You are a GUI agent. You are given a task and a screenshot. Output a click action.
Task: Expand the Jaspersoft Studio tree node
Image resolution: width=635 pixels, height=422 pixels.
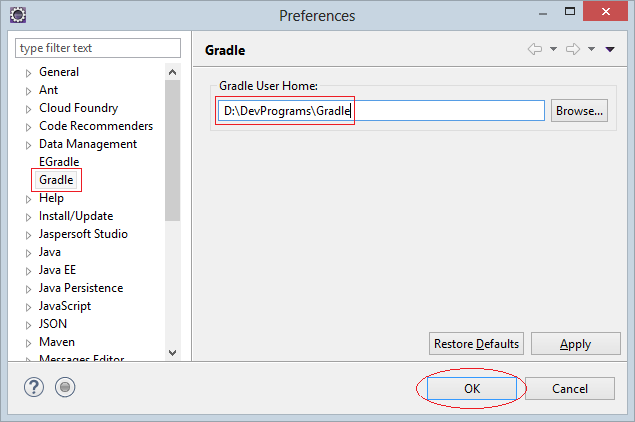tap(28, 235)
